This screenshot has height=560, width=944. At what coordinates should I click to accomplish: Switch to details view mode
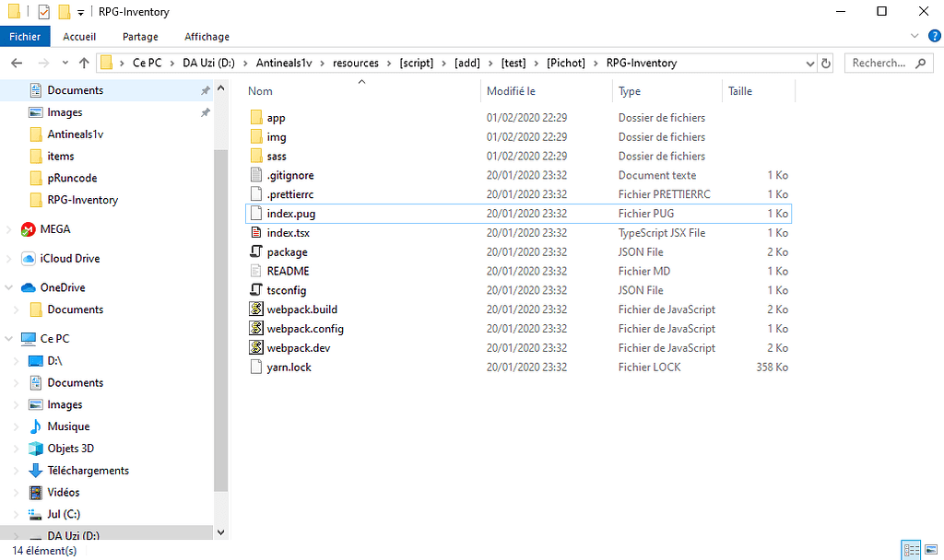tap(912, 550)
